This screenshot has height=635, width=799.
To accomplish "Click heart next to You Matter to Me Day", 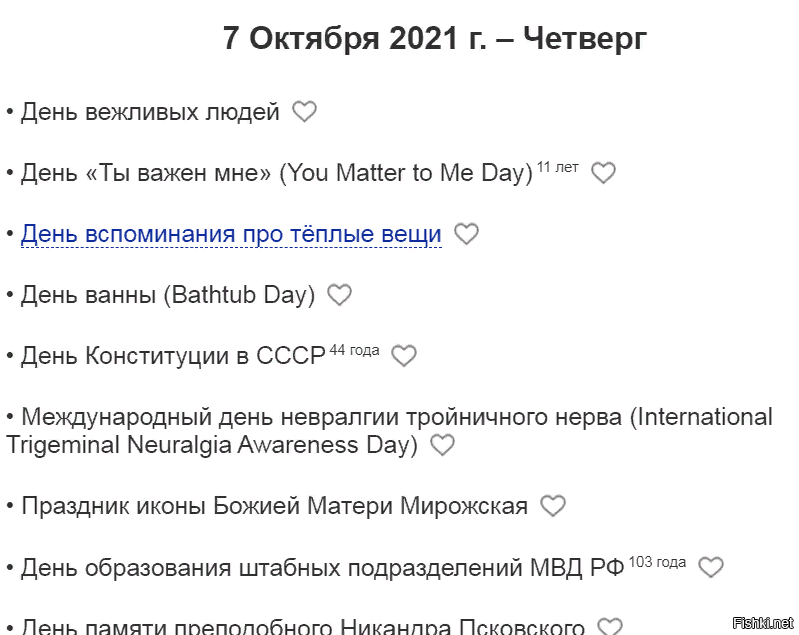I will click(603, 172).
